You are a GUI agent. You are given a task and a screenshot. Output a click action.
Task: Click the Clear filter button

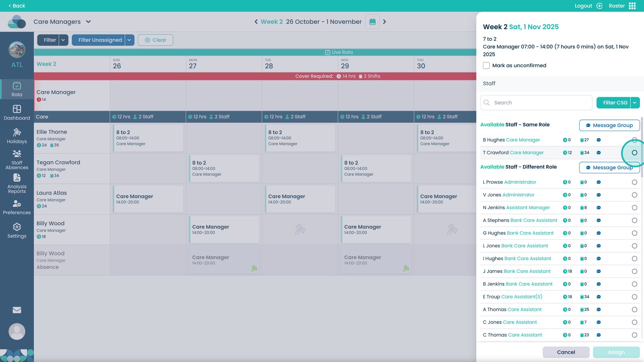click(155, 40)
